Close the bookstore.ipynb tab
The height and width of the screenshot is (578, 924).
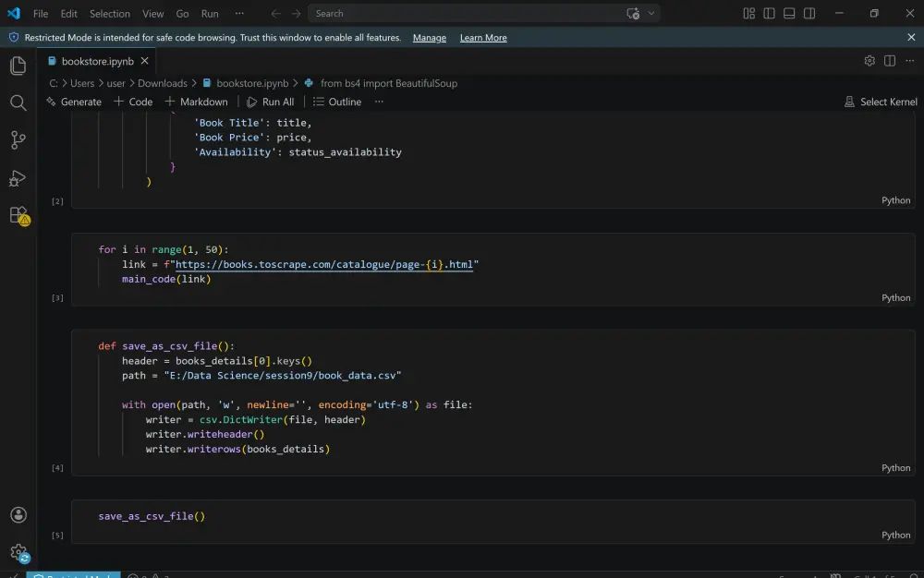[144, 61]
